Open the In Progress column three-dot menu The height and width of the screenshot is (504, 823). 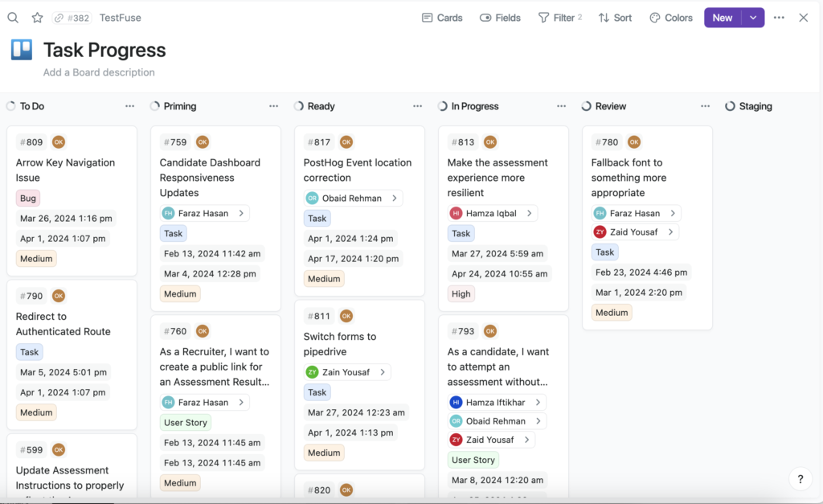(561, 106)
